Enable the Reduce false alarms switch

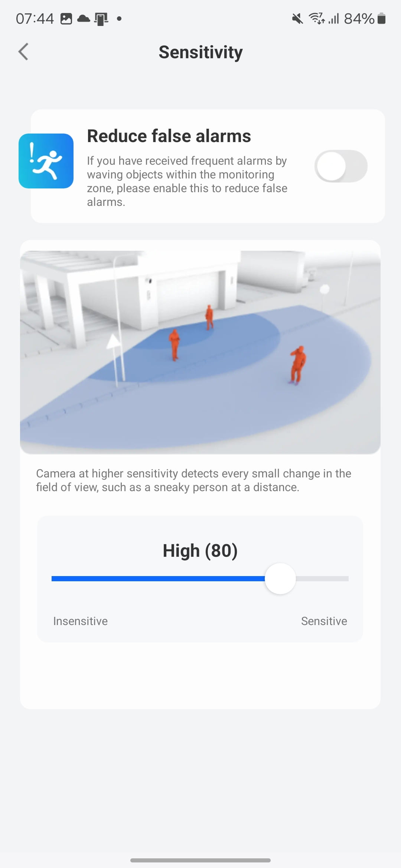(x=341, y=166)
